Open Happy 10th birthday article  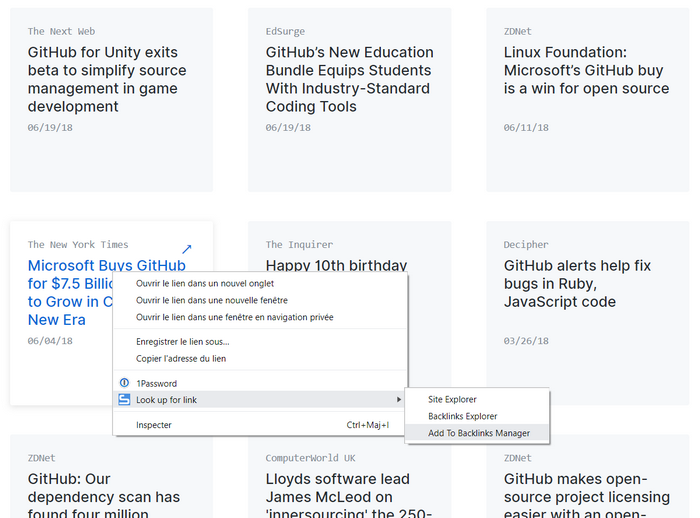click(x=336, y=265)
